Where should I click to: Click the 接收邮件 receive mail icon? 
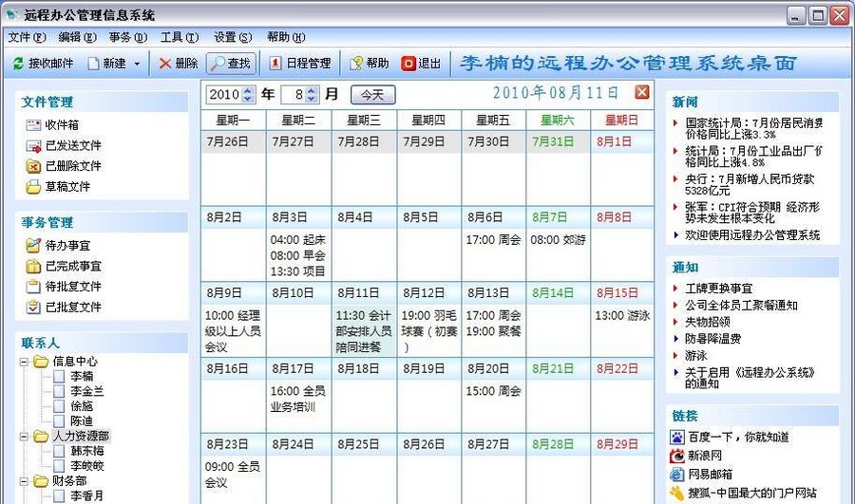pos(18,64)
